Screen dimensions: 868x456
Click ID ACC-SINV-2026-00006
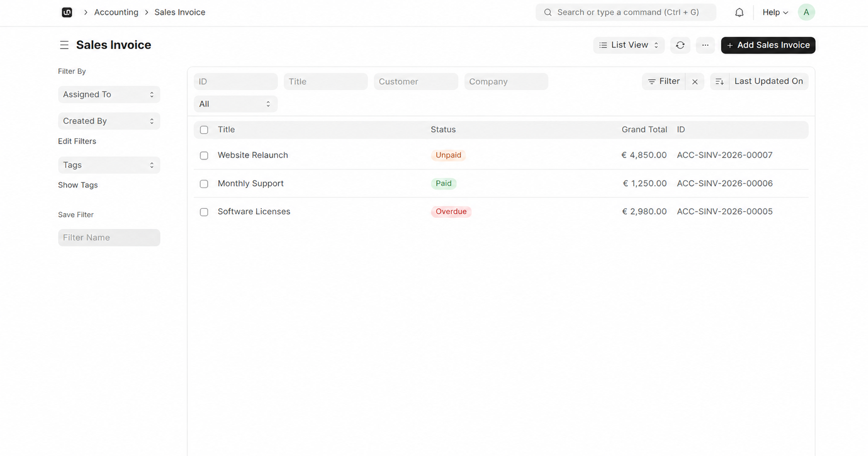click(x=725, y=184)
